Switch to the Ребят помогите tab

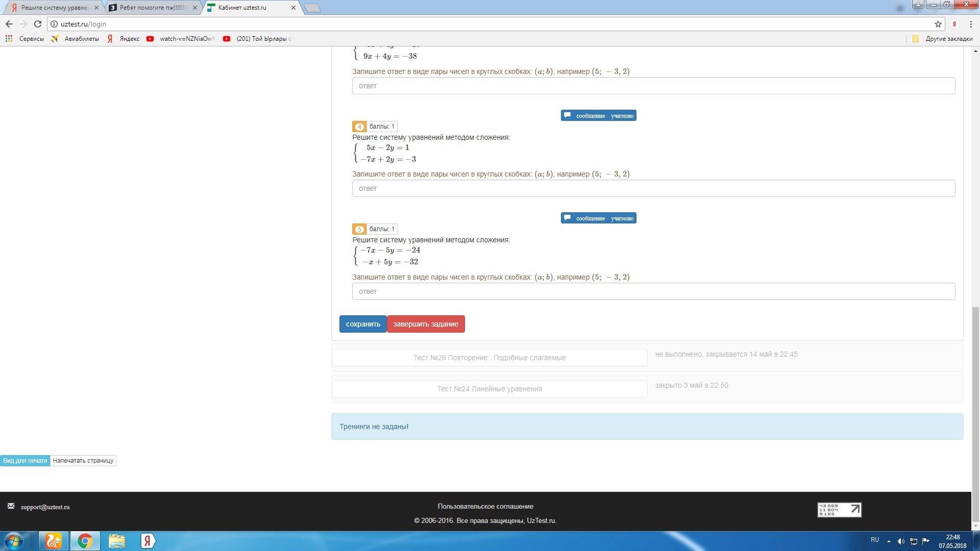pos(153,8)
